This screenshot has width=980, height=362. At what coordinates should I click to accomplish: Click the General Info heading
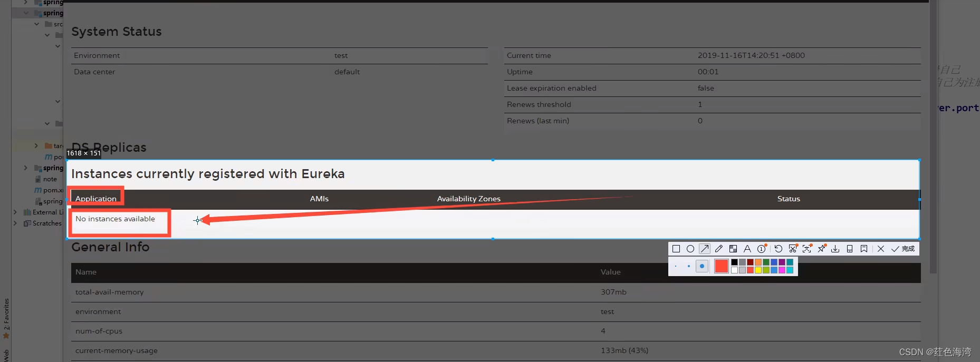coord(110,247)
